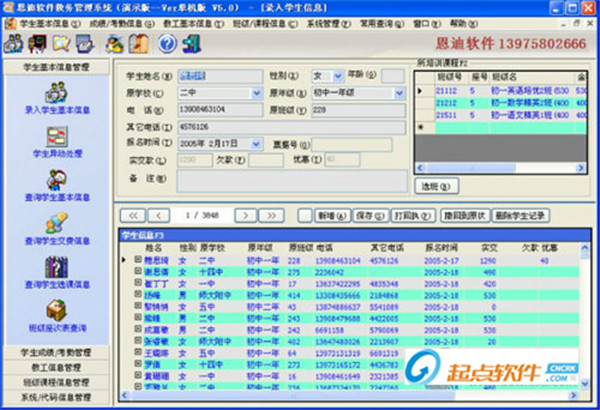Click the 打回执 button
Image resolution: width=600 pixels, height=410 pixels.
pyautogui.click(x=413, y=216)
